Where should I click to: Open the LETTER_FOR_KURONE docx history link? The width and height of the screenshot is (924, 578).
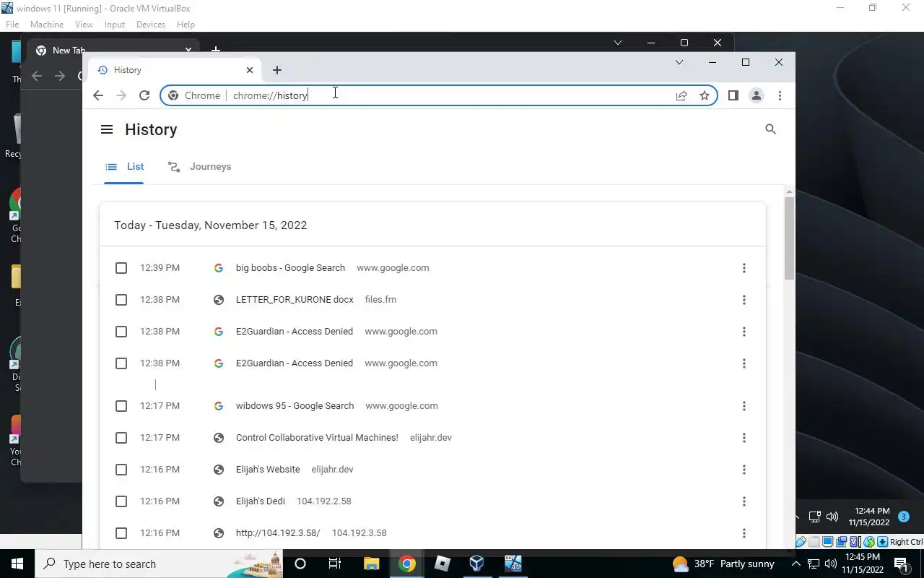click(295, 300)
